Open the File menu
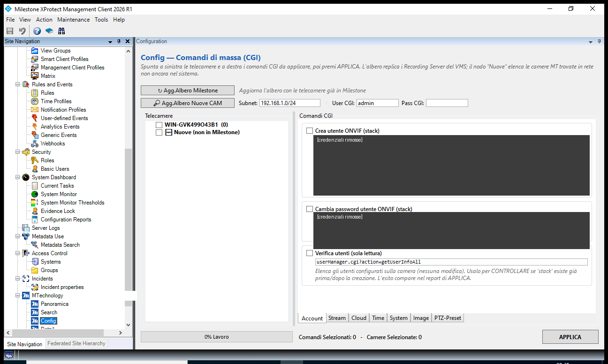The height and width of the screenshot is (364, 608). [x=10, y=20]
